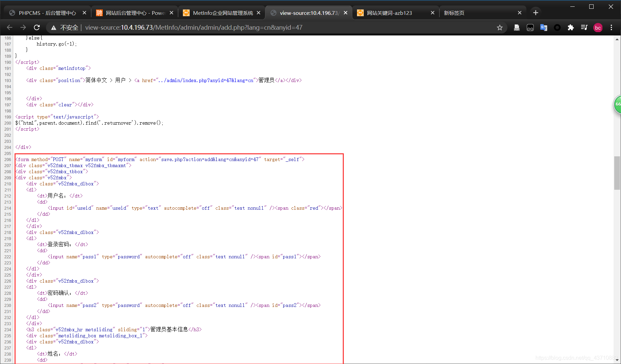Click the 姓名： label text
Image resolution: width=621 pixels, height=364 pixels.
tap(54, 354)
